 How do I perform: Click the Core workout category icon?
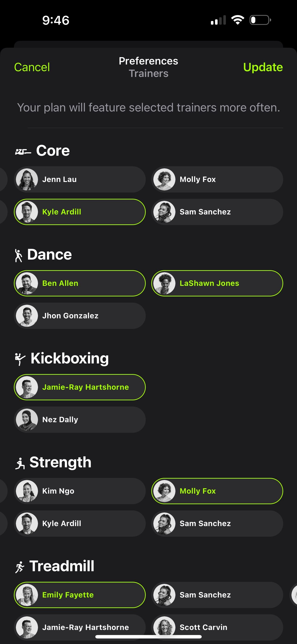pos(23,150)
